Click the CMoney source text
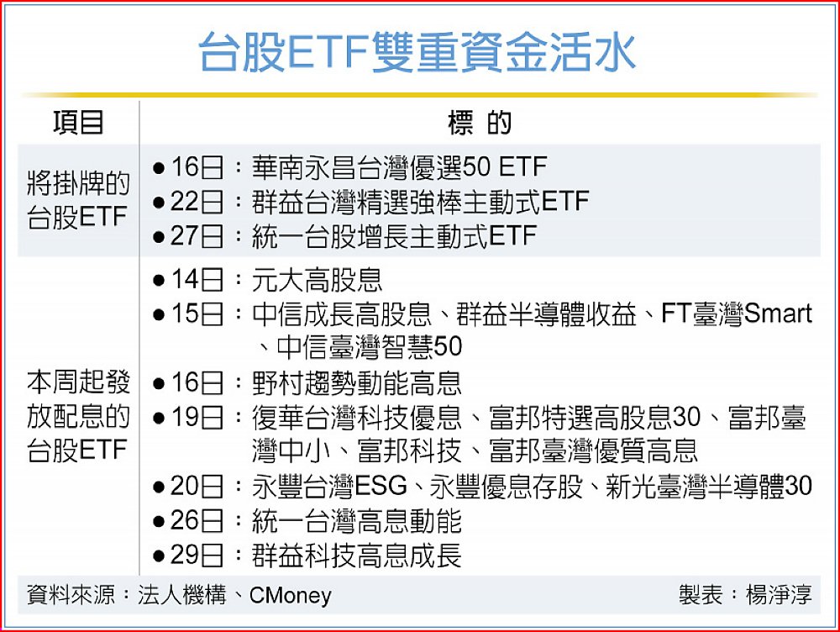 coord(291,595)
